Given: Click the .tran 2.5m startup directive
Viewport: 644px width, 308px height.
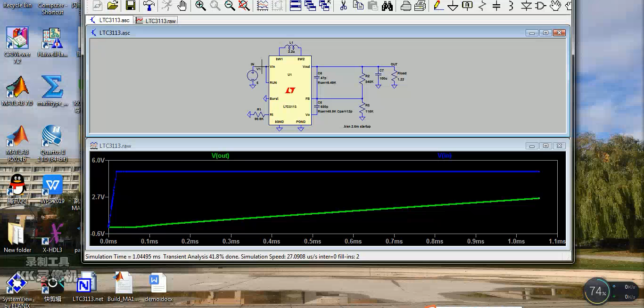Looking at the screenshot, I should click(x=357, y=127).
